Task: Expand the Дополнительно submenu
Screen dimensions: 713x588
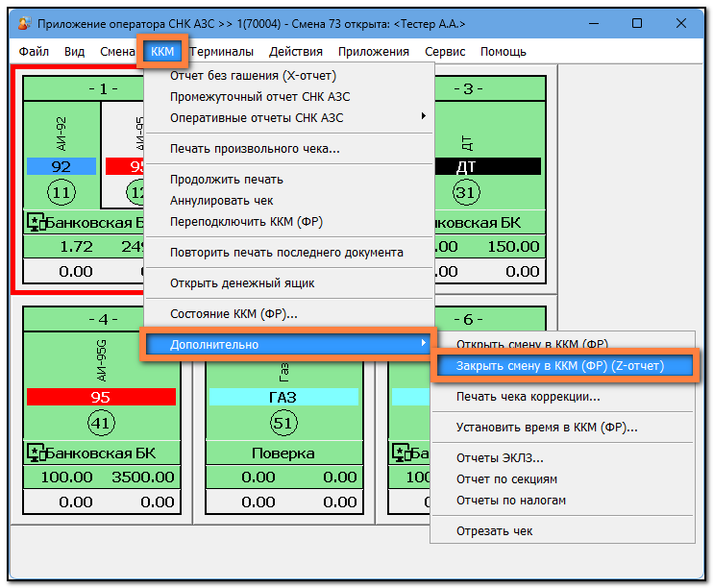Action: point(288,344)
